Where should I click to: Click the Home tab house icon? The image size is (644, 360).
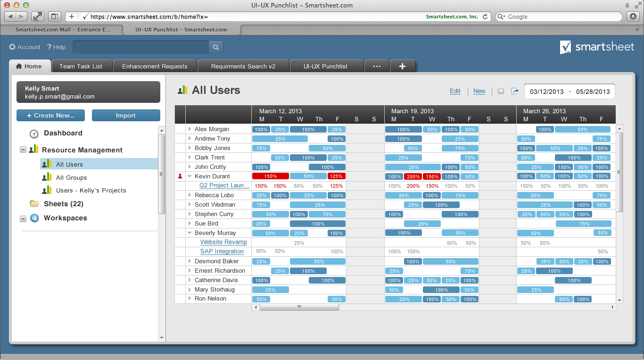click(x=19, y=67)
